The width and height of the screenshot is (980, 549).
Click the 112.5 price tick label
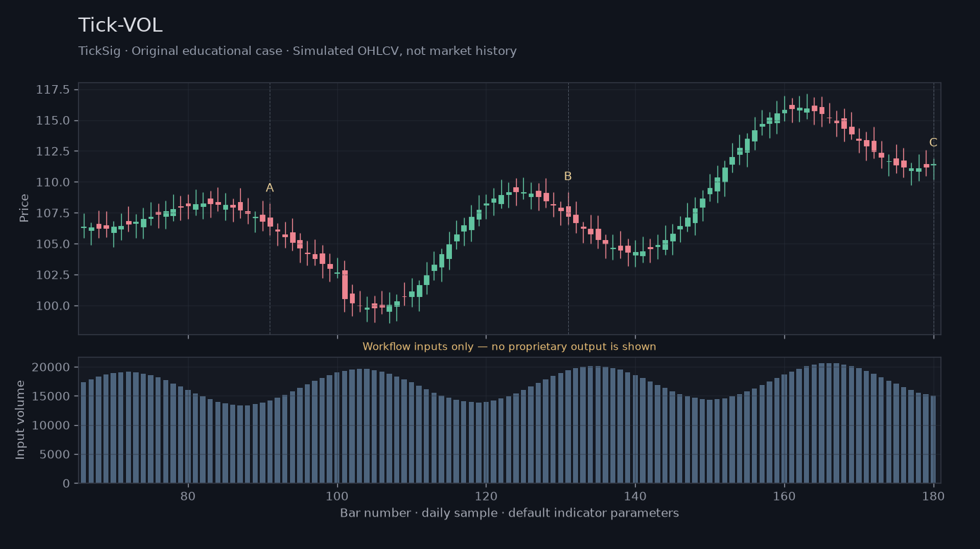[x=53, y=151]
